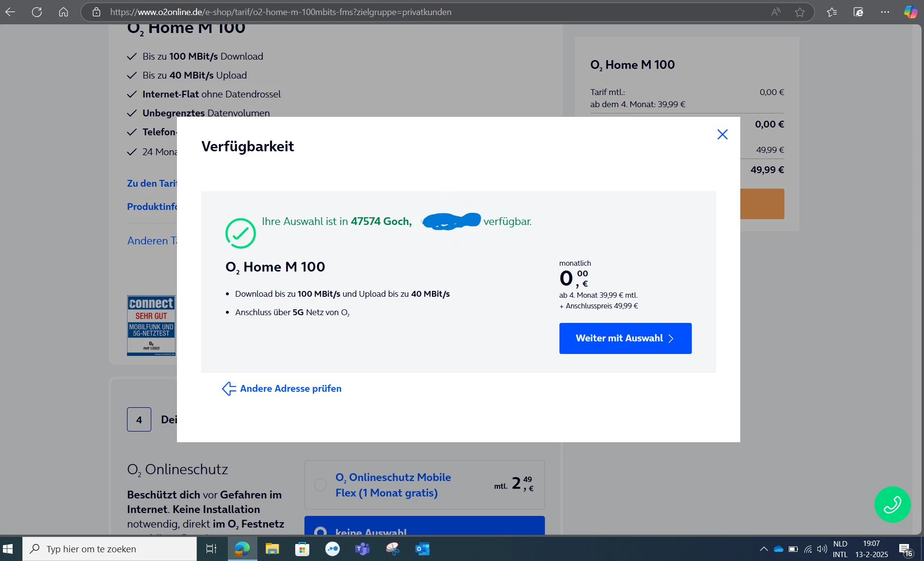Click the step number 4 box
924x561 pixels.
139,419
